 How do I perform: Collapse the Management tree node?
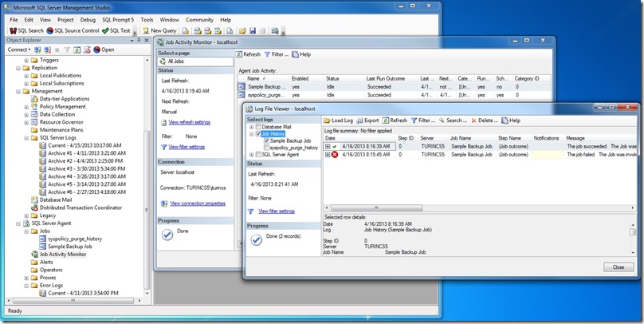(18, 91)
